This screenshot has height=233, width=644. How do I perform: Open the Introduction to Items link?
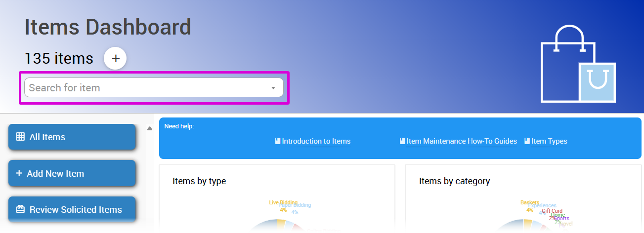coord(316,141)
